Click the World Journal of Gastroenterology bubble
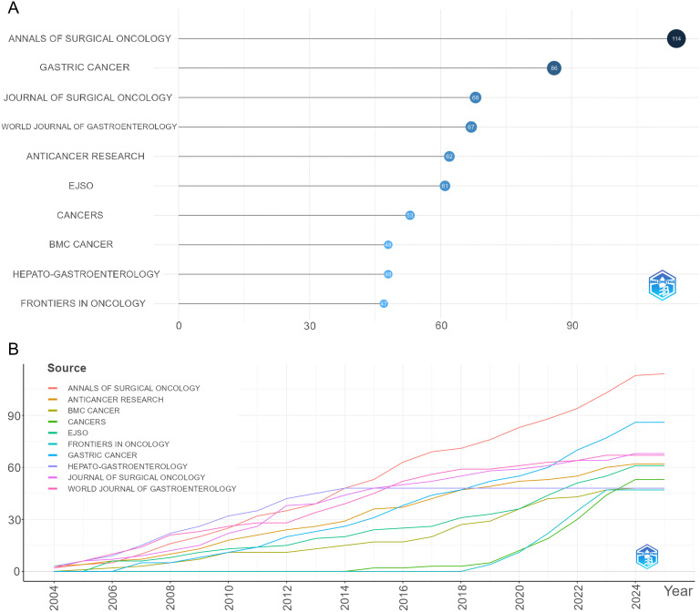The height and width of the screenshot is (612, 700). (470, 127)
